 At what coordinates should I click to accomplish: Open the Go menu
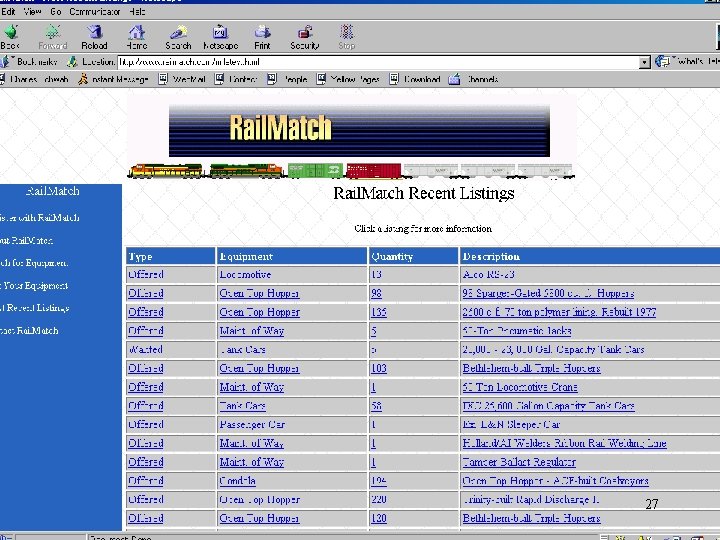tap(56, 11)
